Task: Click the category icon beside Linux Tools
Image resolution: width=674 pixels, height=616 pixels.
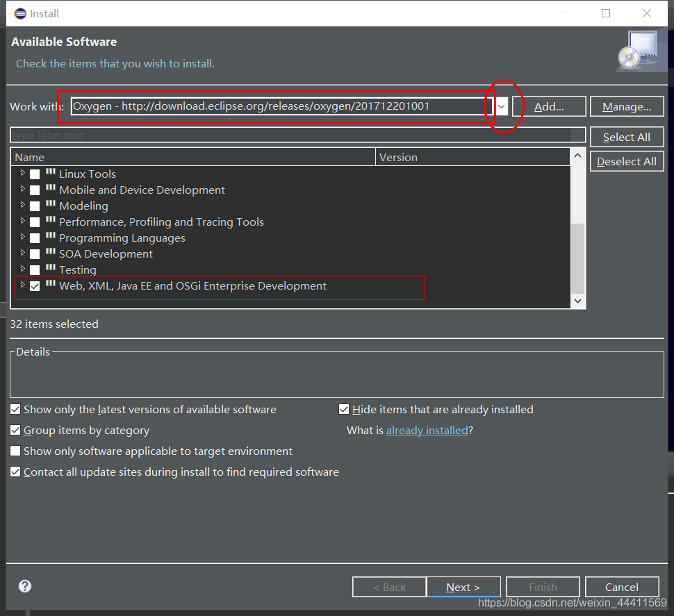Action: pyautogui.click(x=51, y=172)
